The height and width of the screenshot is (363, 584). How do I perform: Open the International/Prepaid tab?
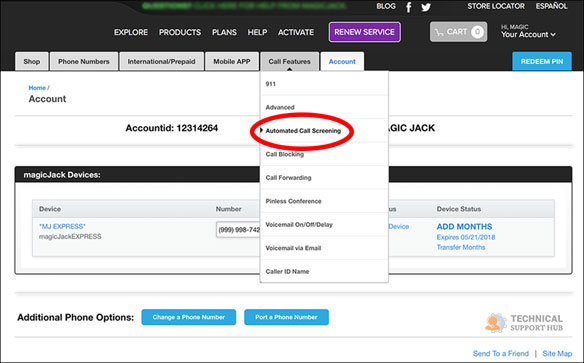(161, 61)
